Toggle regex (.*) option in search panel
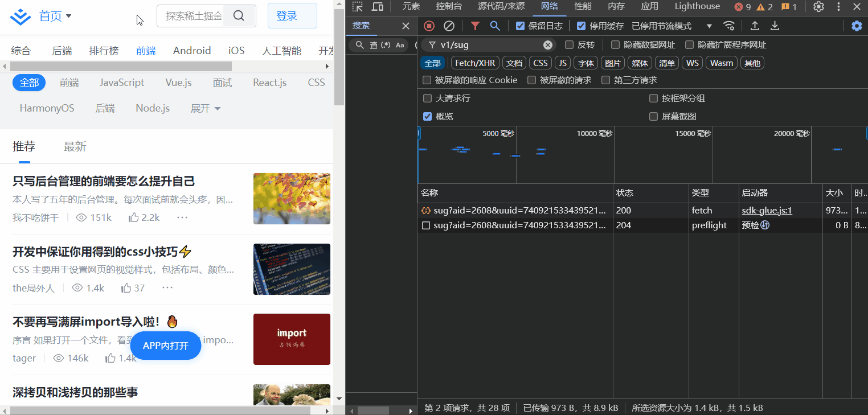 coord(386,45)
